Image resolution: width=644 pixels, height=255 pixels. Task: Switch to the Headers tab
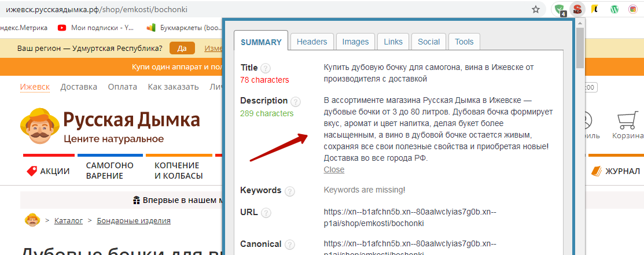pyautogui.click(x=312, y=42)
